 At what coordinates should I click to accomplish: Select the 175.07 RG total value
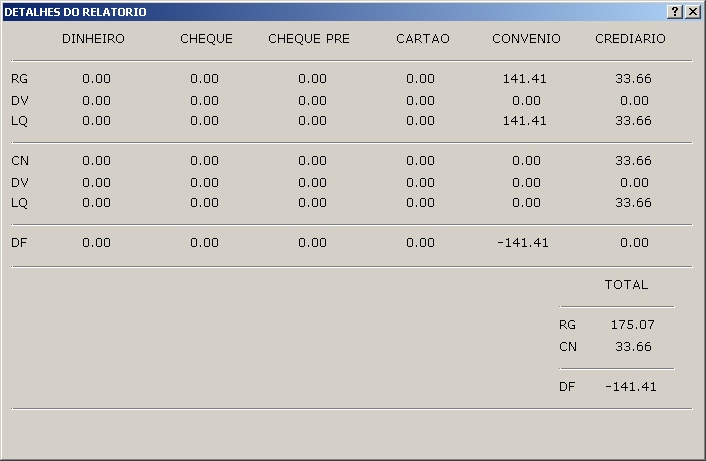tap(633, 325)
